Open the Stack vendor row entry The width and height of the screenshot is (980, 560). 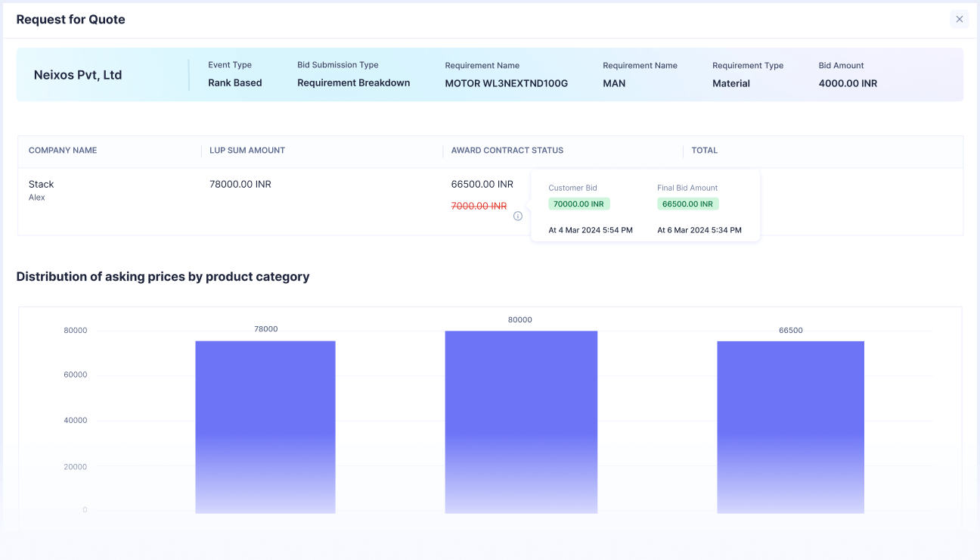coord(41,184)
